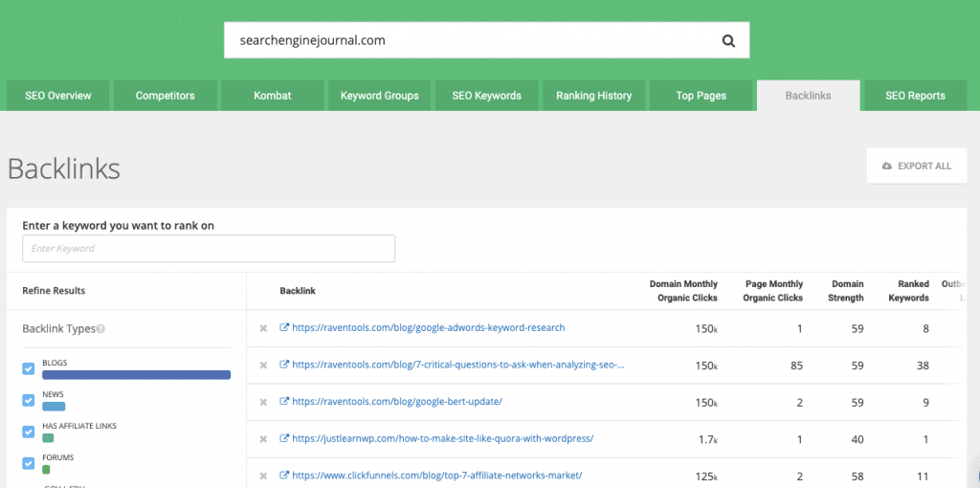Screen dimensions: 980x488
Task: Open raventools google-adwords-keyword-research link
Action: (x=428, y=327)
